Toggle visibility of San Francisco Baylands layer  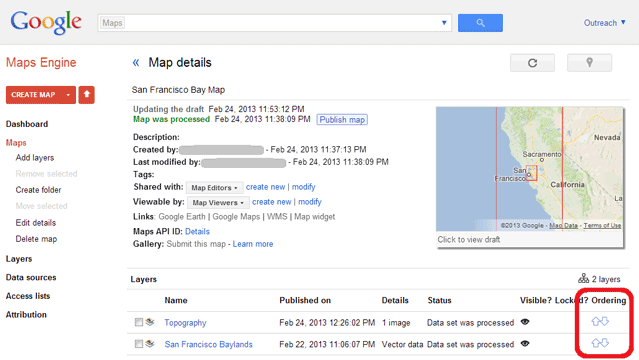point(525,343)
